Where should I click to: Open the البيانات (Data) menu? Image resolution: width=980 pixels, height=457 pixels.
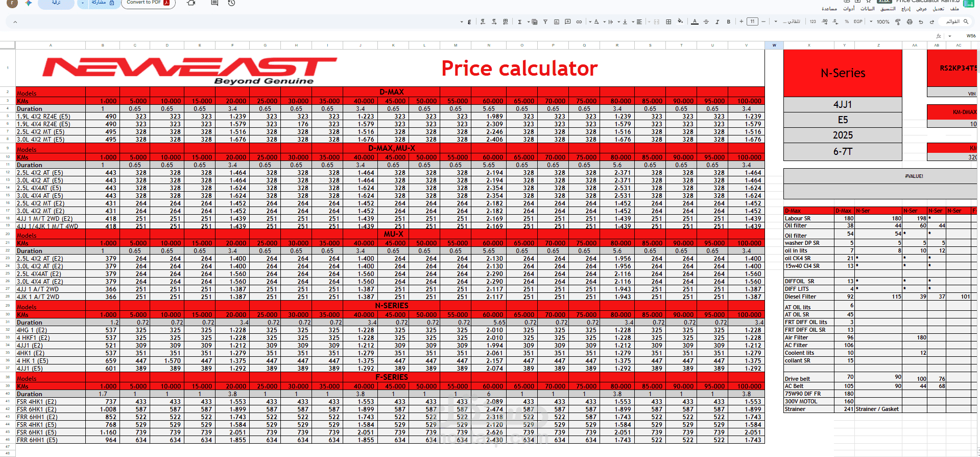coord(868,9)
